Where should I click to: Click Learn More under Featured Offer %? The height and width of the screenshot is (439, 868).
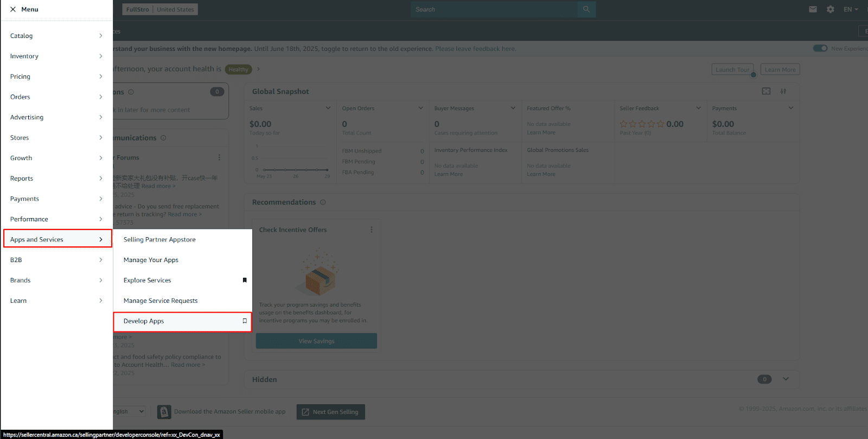(x=541, y=132)
